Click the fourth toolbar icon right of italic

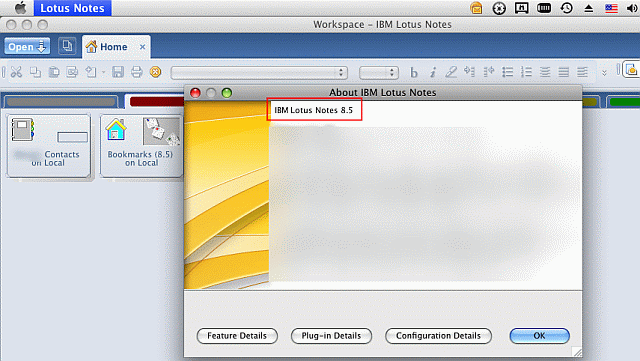click(x=507, y=72)
